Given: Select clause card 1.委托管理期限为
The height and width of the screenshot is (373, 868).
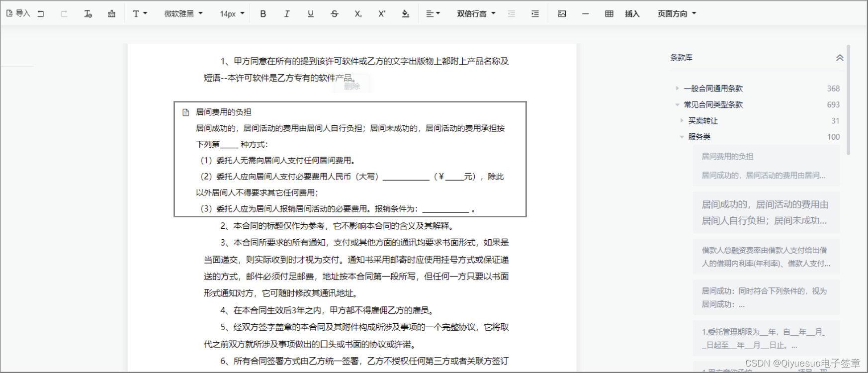Looking at the screenshot, I should (x=766, y=338).
